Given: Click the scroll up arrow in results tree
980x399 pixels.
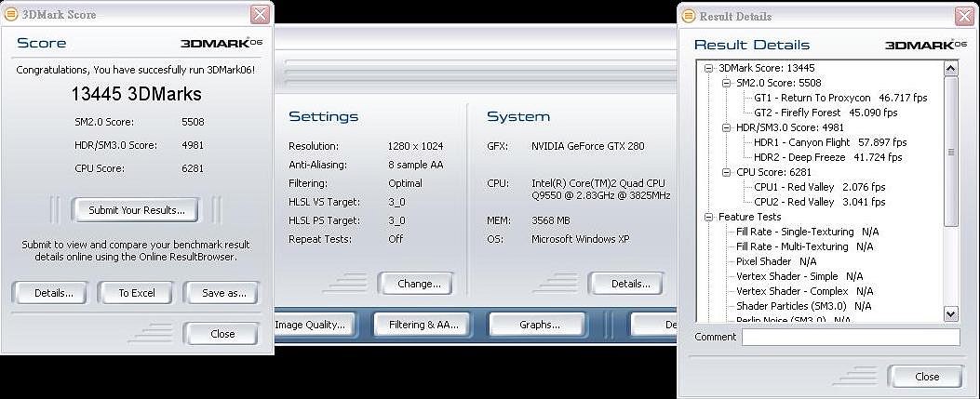Looking at the screenshot, I should (x=950, y=69).
